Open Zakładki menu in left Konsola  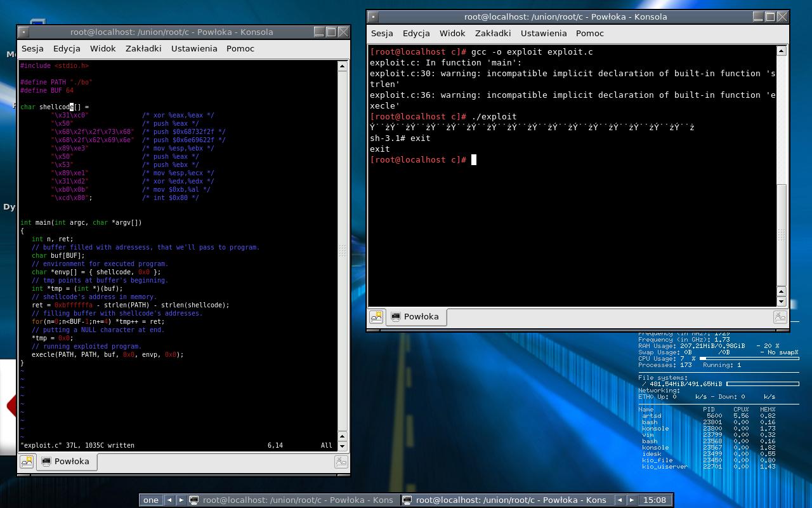click(143, 48)
